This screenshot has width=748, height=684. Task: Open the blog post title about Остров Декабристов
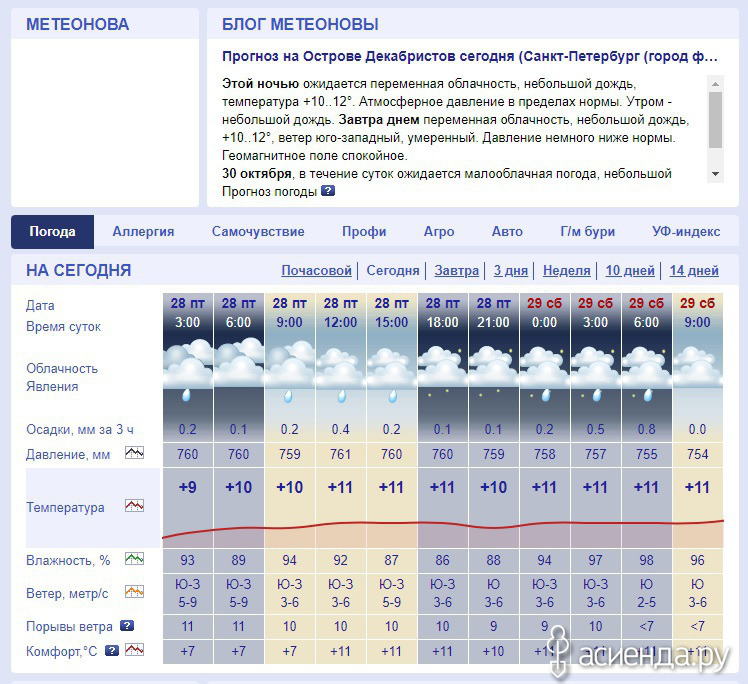470,56
